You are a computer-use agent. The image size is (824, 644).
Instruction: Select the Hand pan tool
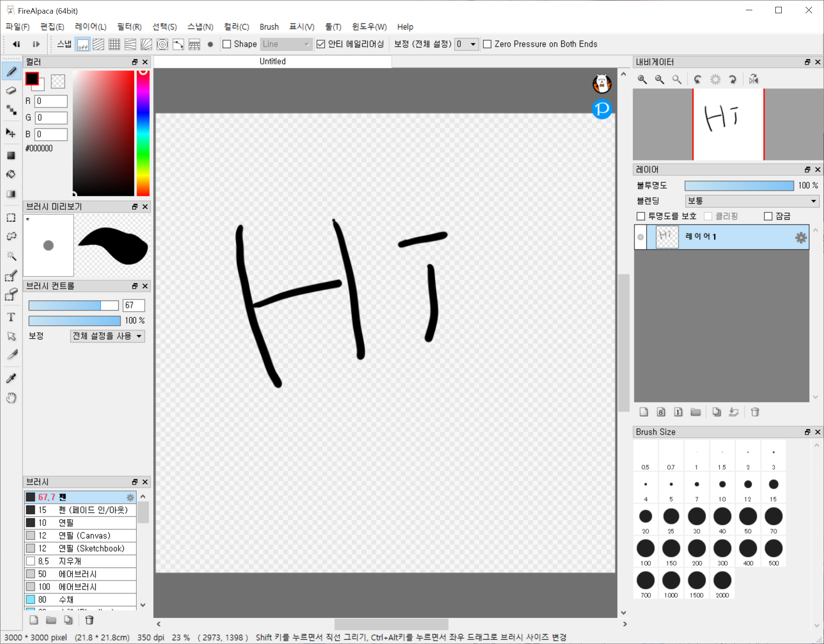12,398
